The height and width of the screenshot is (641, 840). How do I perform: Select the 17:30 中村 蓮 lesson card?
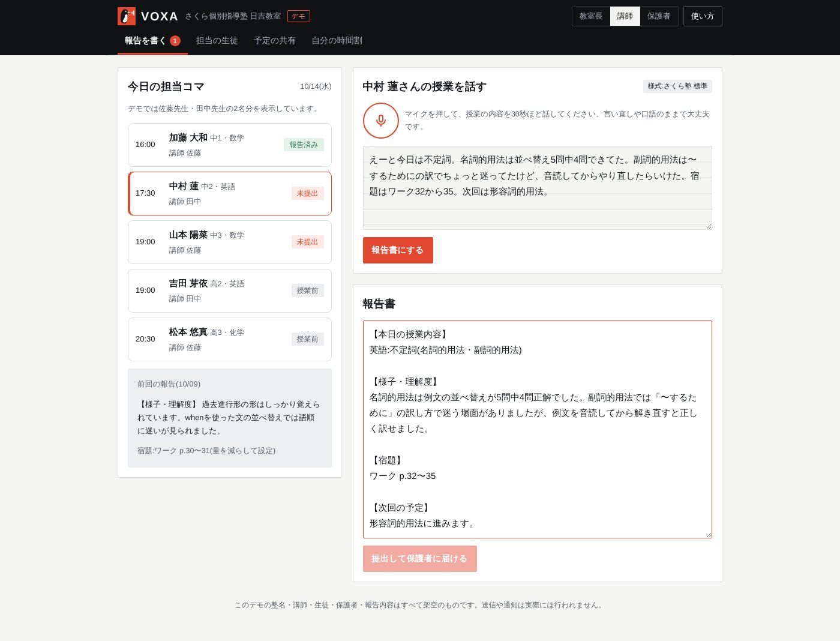pos(230,193)
